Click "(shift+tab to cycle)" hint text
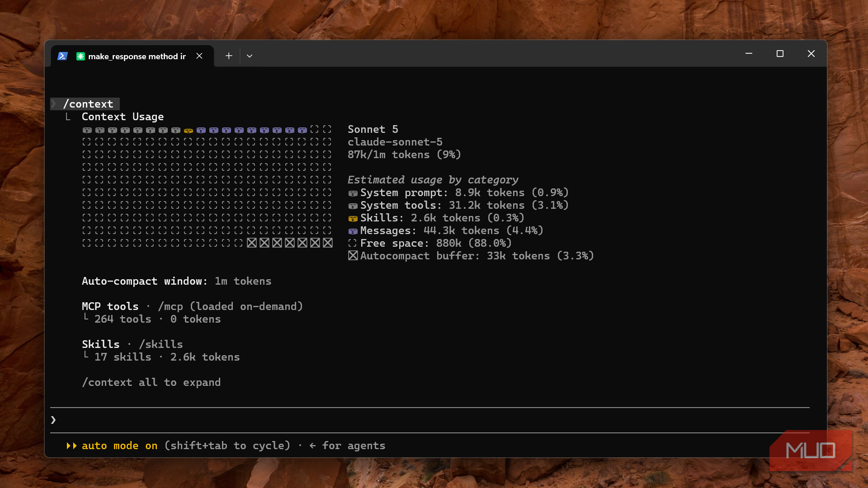Image resolution: width=868 pixels, height=488 pixels. (x=227, y=446)
